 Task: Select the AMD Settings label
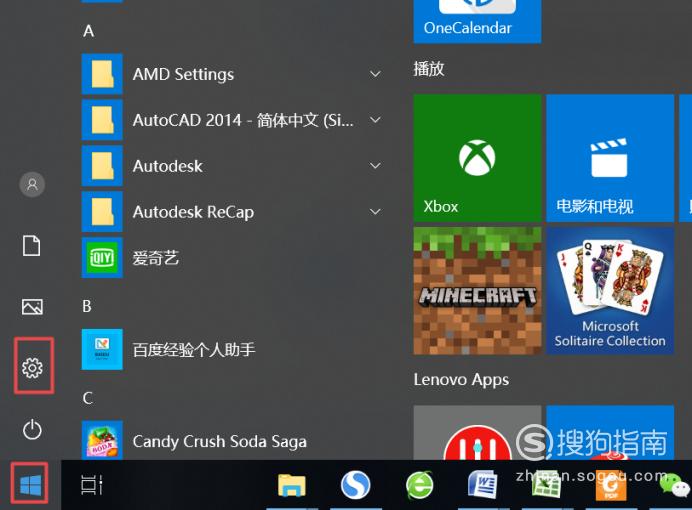[183, 75]
